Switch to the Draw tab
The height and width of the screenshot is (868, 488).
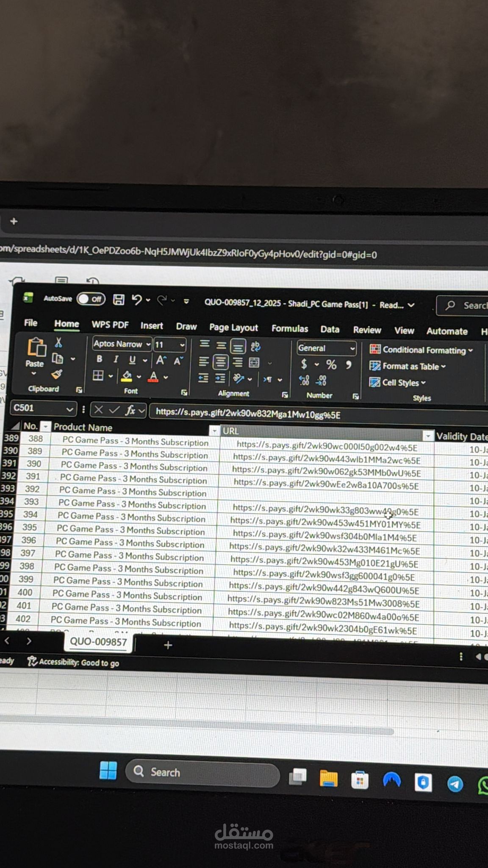pyautogui.click(x=186, y=326)
